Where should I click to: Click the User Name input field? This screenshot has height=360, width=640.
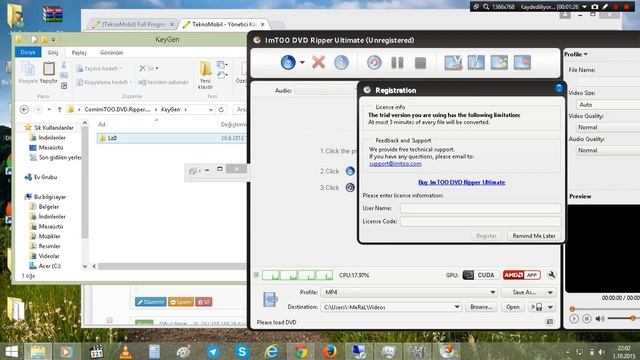[x=480, y=208]
